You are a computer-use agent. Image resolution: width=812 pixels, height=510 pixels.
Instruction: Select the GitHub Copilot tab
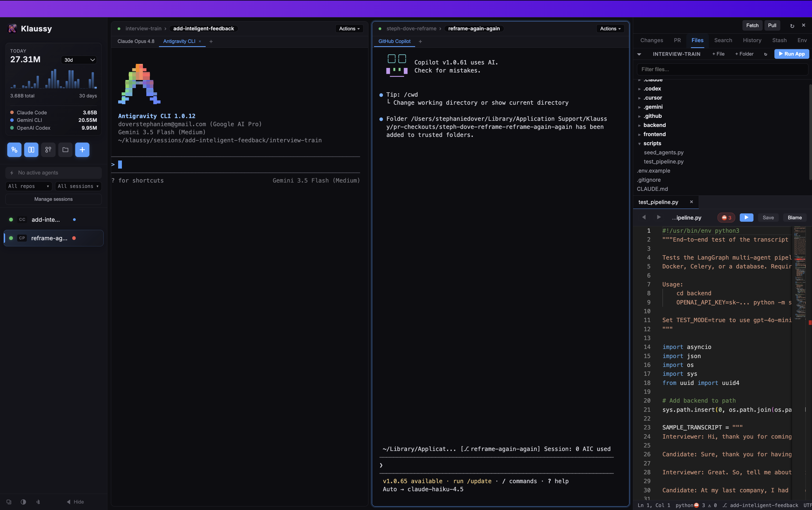tap(394, 41)
